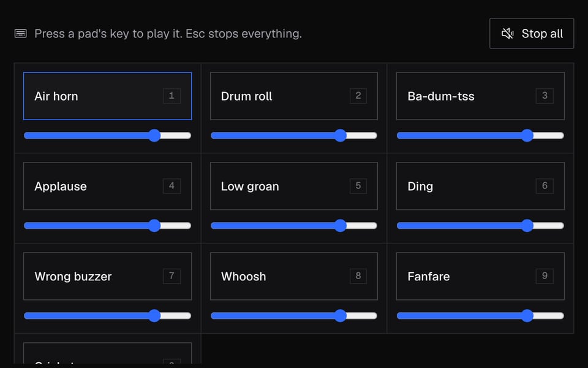Image resolution: width=588 pixels, height=368 pixels.
Task: Set the Ding volume slider
Action: click(x=480, y=226)
